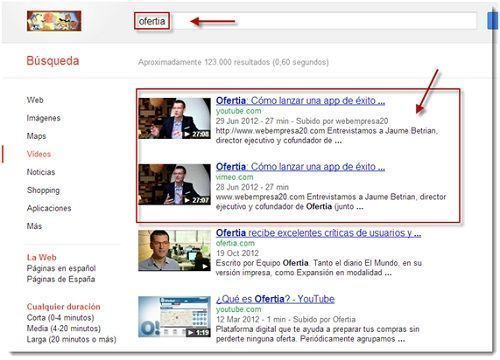Click the vimeo.com URL text

pyautogui.click(x=234, y=177)
